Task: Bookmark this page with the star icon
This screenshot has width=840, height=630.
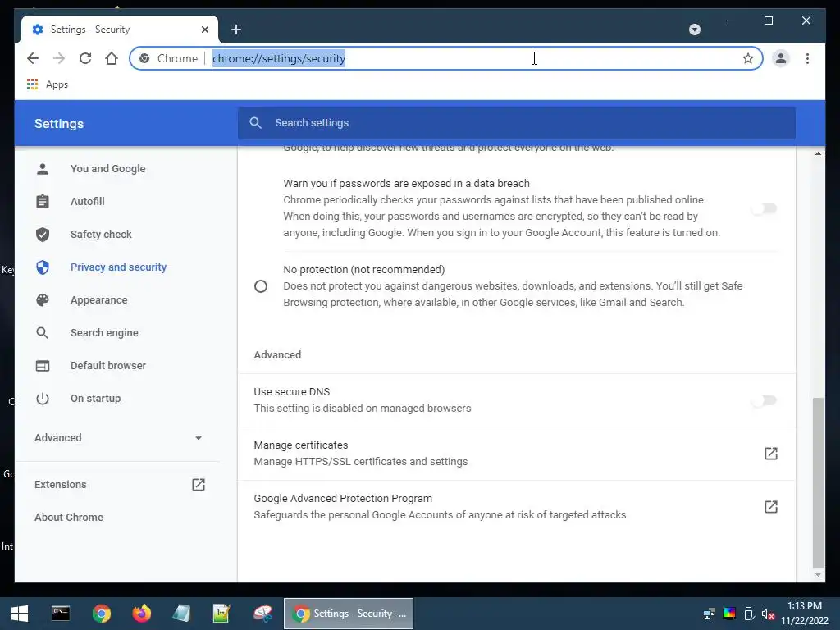Action: 748,58
